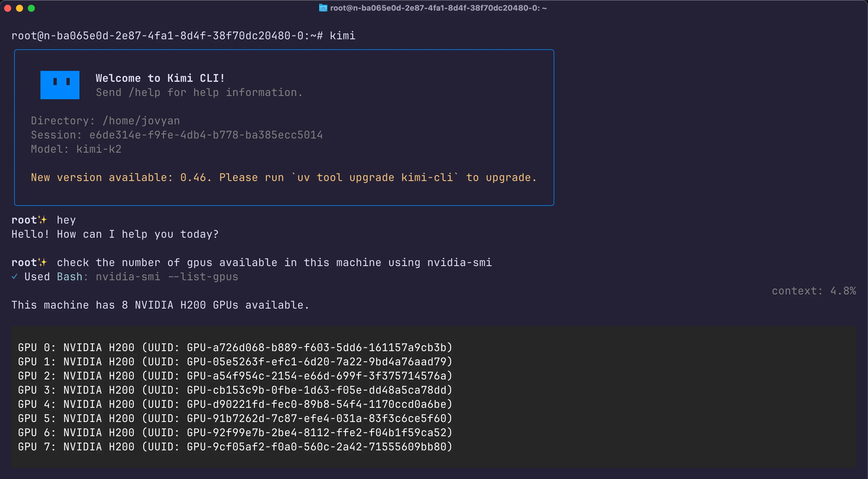The image size is (868, 479).
Task: Click the blue Kimi CLI logo icon
Action: point(60,85)
